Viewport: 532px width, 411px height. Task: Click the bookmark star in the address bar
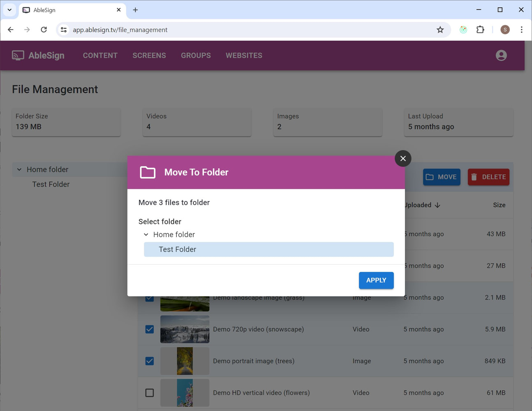(440, 30)
